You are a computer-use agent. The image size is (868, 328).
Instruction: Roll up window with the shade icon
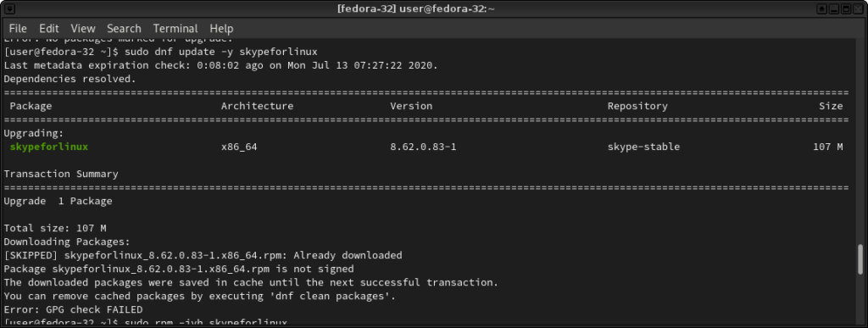coord(822,8)
